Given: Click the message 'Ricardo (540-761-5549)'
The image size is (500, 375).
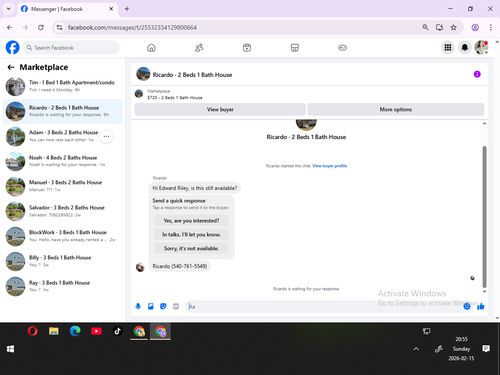Looking at the screenshot, I should (180, 266).
